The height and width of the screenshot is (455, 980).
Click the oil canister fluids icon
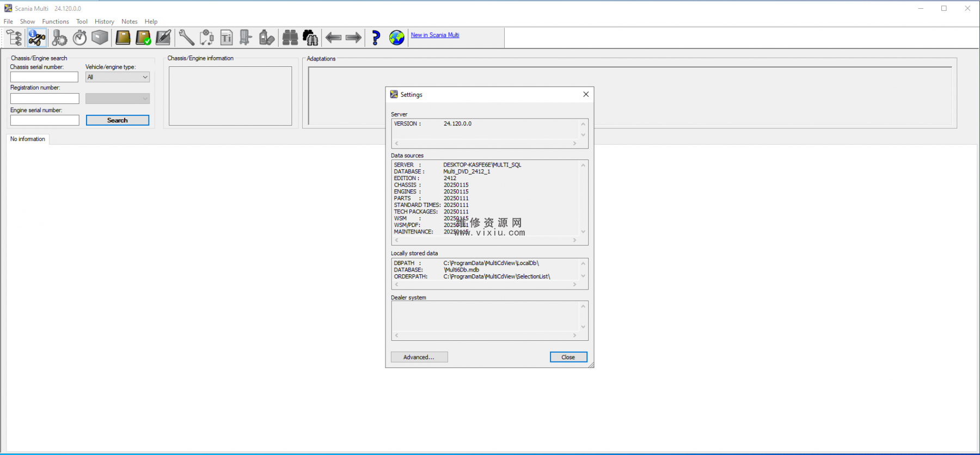(x=266, y=38)
